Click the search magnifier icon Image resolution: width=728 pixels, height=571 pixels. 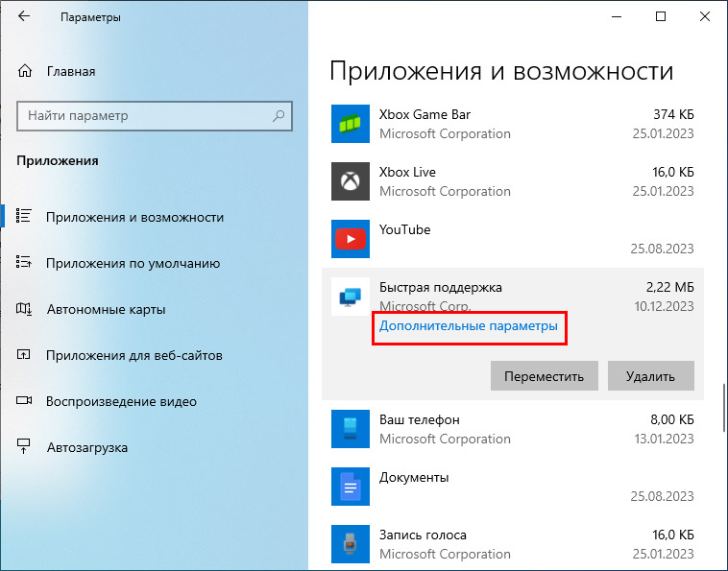(x=279, y=115)
